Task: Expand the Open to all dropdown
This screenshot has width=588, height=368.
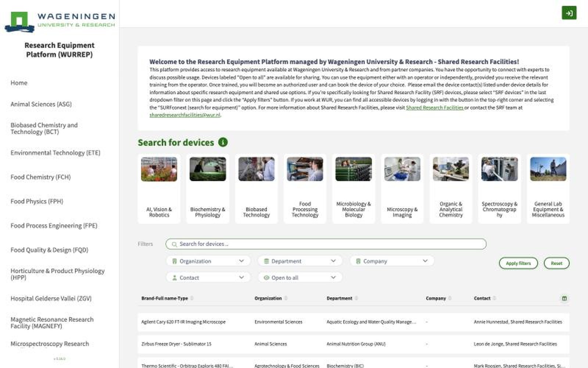Action: pos(300,277)
